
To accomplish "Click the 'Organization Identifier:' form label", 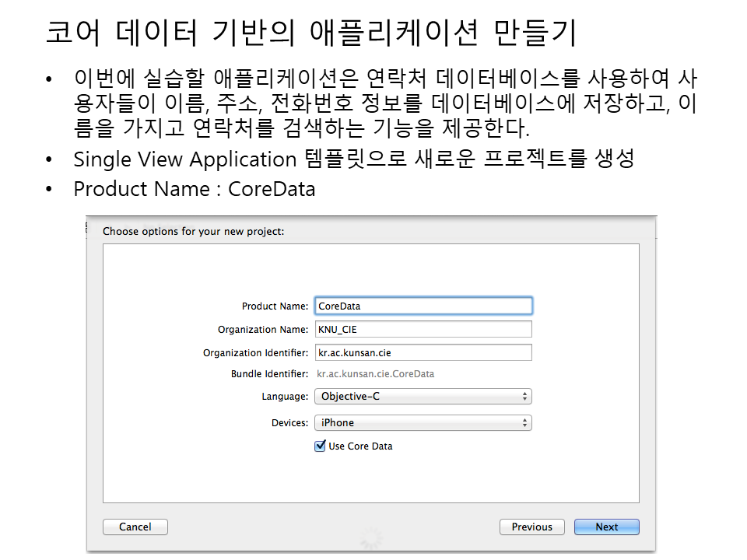I will [x=256, y=353].
